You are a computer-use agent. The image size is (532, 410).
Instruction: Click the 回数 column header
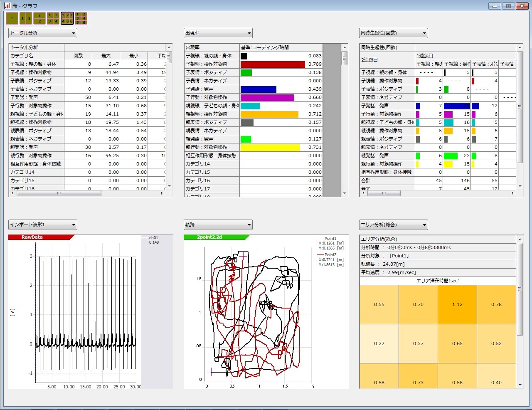point(78,56)
